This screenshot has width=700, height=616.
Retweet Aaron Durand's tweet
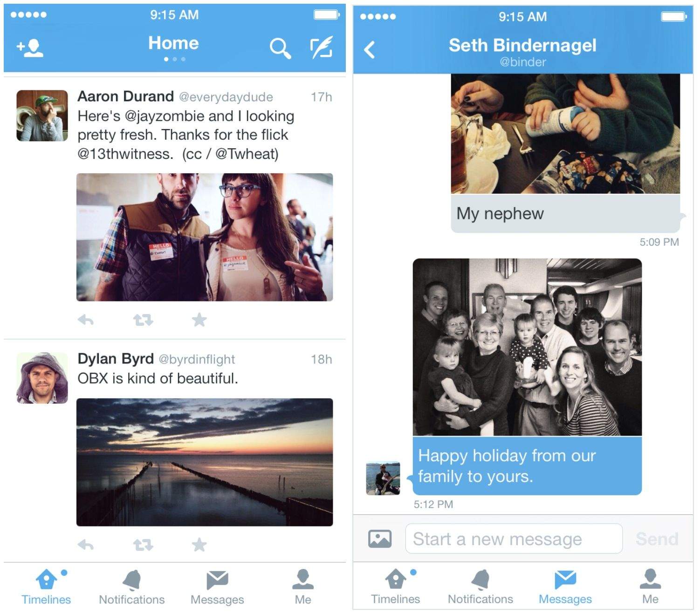coord(143,320)
